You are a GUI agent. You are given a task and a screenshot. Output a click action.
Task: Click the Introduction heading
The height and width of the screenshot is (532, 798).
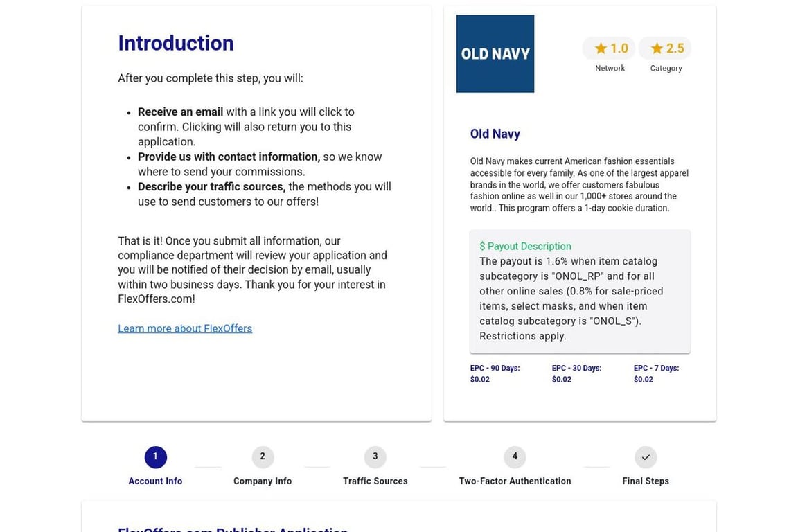(x=175, y=43)
